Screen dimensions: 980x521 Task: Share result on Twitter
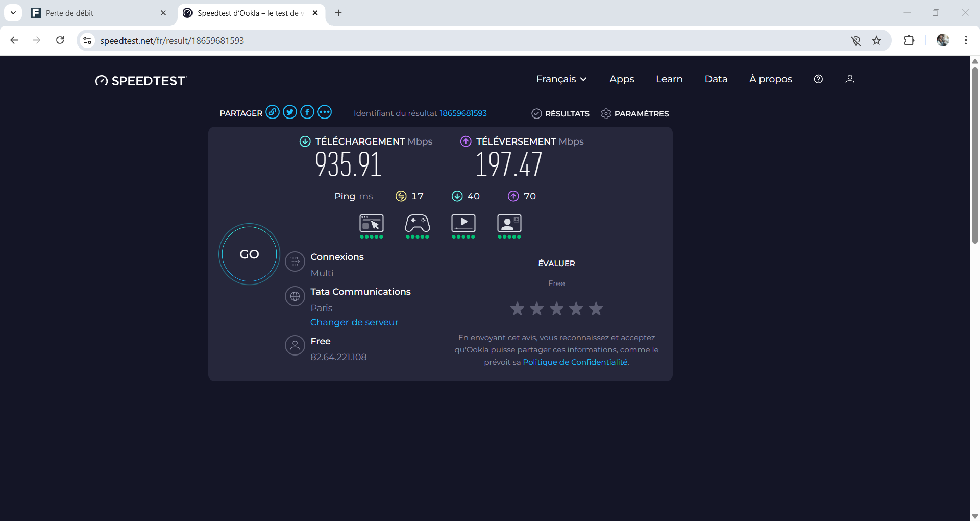tap(290, 112)
